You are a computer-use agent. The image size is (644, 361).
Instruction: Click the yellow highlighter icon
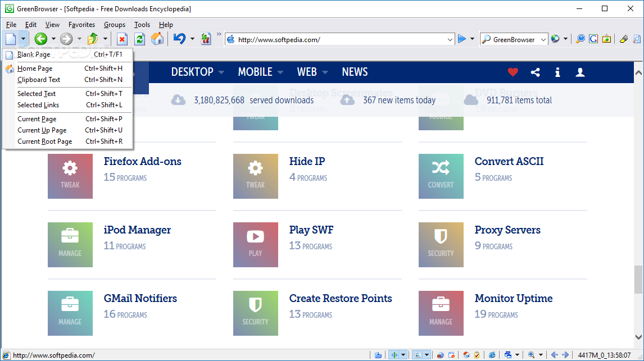pos(623,39)
